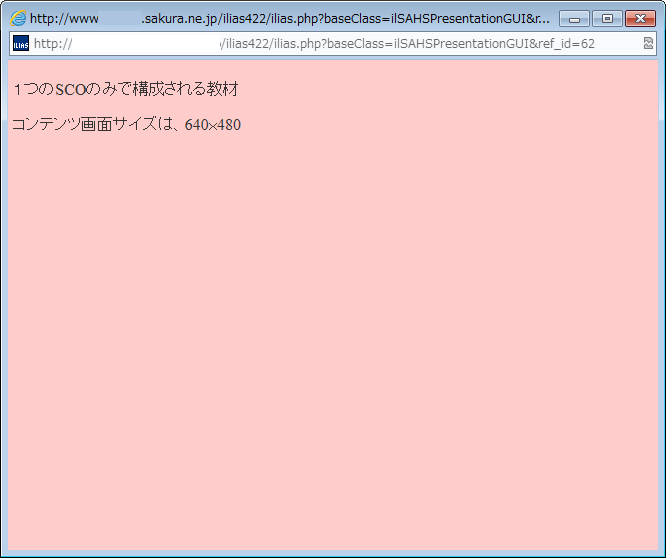Click the ILIAS favicon in address bar

click(21, 44)
